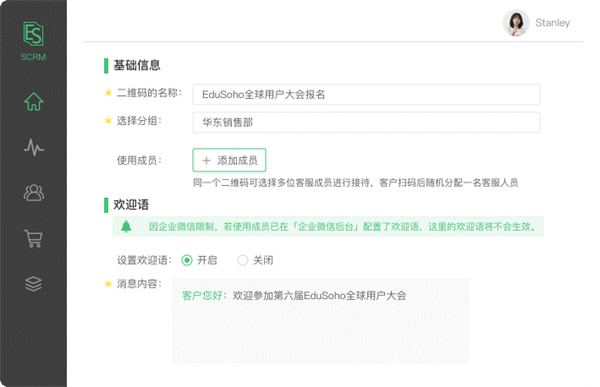
Task: Click the 开启 label text
Action: (x=207, y=260)
